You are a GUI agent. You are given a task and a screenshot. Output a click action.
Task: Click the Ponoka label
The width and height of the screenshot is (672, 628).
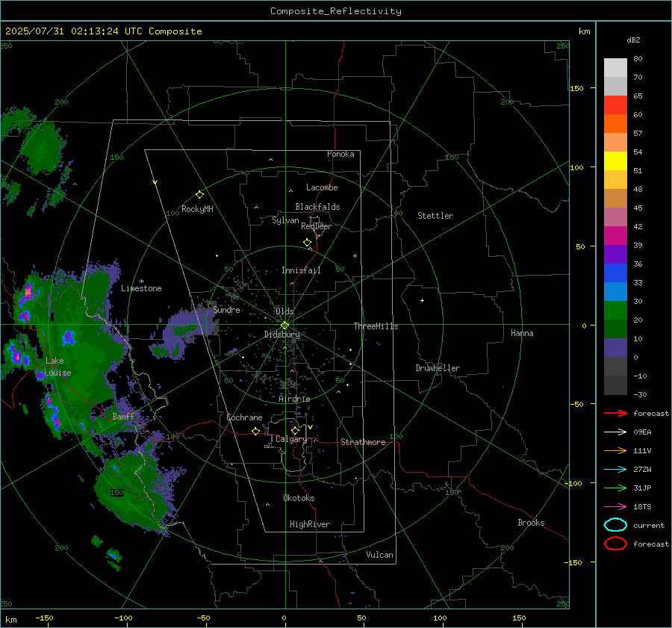click(x=340, y=154)
